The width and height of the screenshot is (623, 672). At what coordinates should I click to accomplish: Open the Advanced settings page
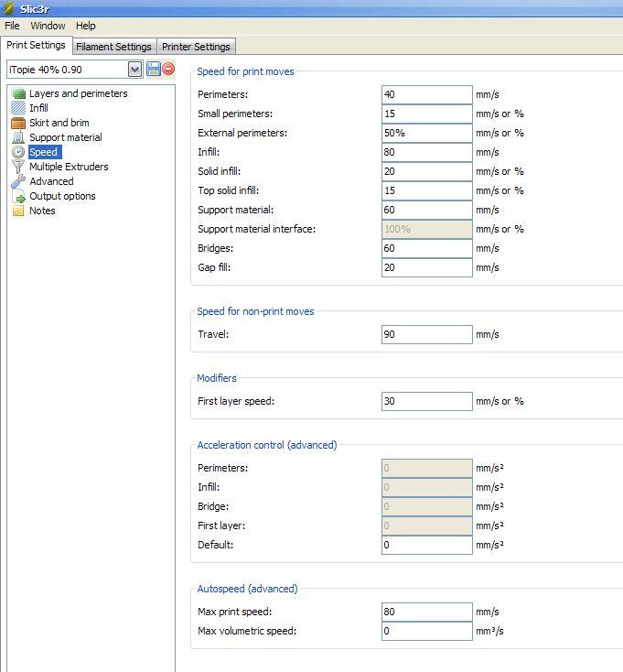(x=51, y=181)
